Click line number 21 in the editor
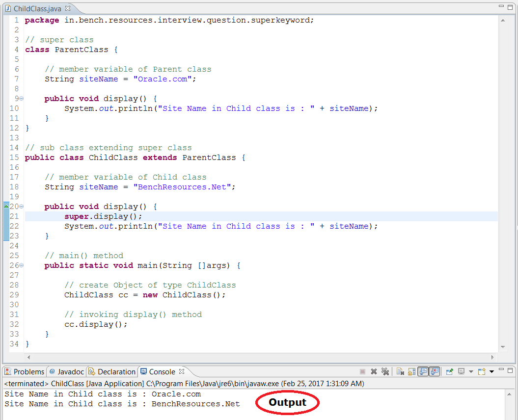The image size is (518, 420). point(14,216)
